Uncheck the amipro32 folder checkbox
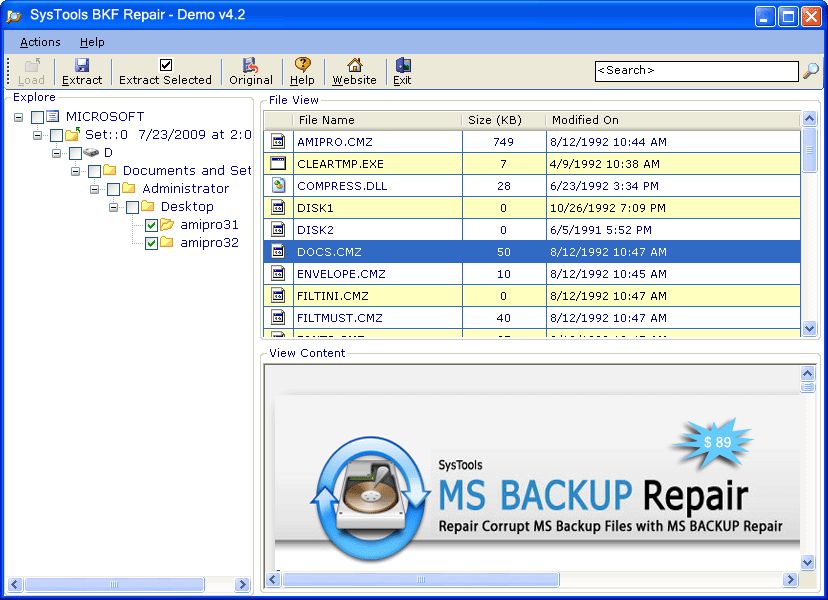The width and height of the screenshot is (828, 600). [x=152, y=243]
